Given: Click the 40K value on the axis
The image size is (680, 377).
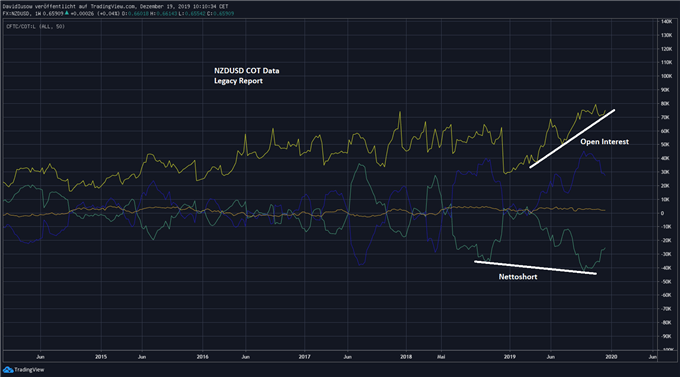Looking at the screenshot, I should click(666, 158).
